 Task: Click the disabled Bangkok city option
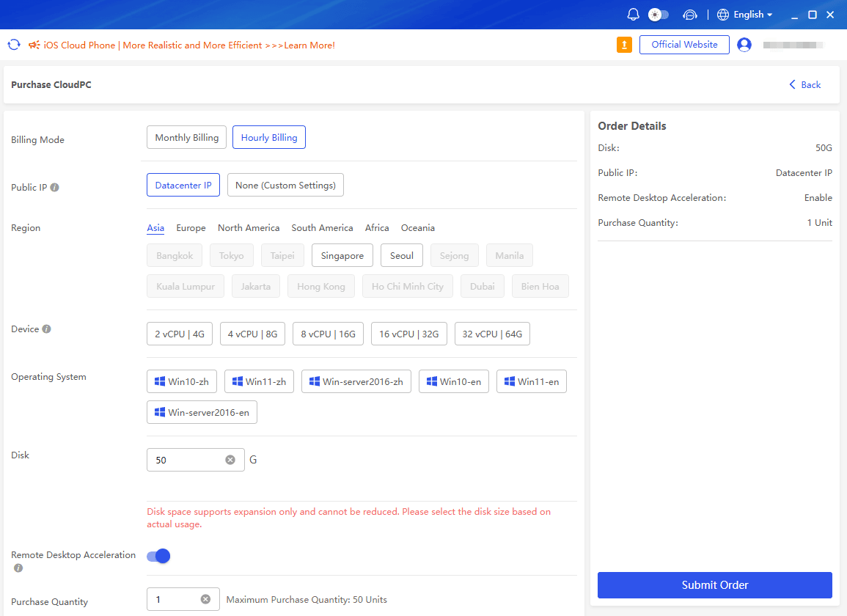pyautogui.click(x=175, y=256)
